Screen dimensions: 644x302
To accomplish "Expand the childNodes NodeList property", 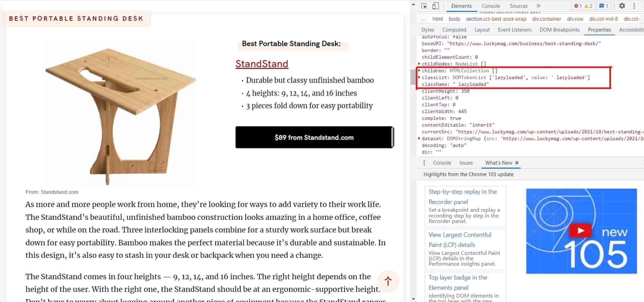I will [419, 64].
